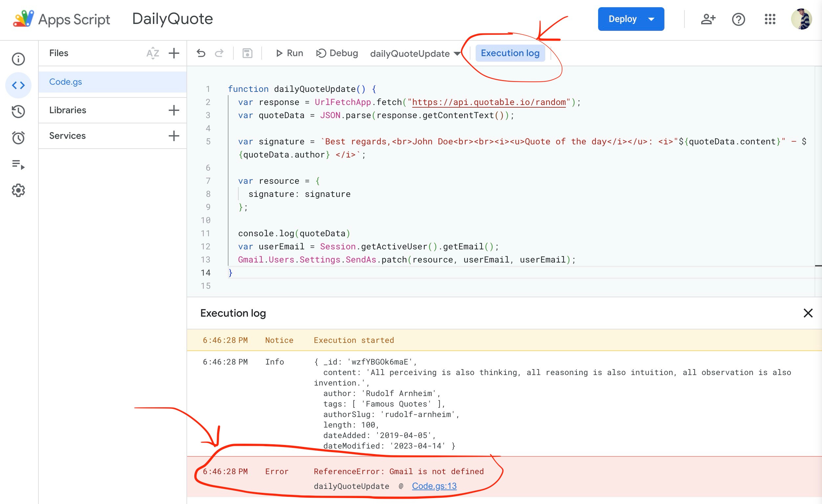Click the save project floppy icon

247,53
